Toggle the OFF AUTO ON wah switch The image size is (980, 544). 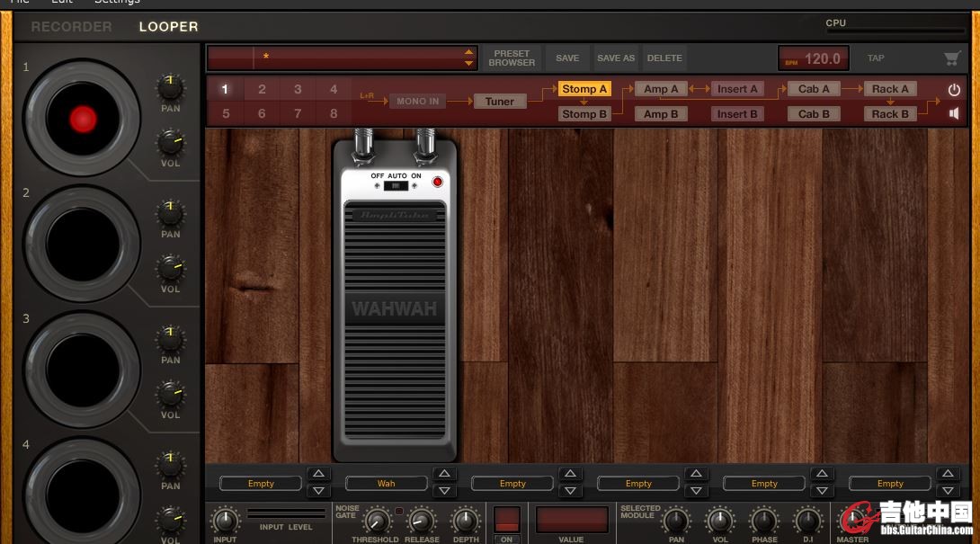click(x=396, y=186)
